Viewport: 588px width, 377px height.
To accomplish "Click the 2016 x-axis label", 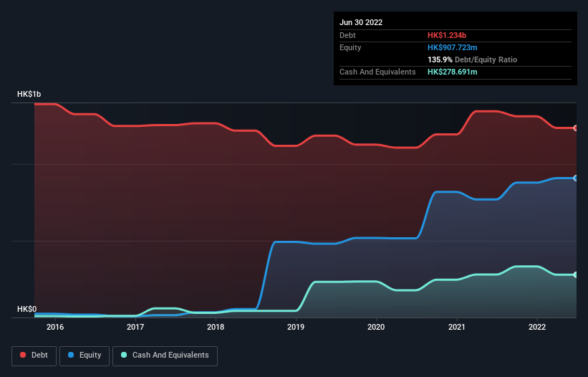I will point(55,327).
